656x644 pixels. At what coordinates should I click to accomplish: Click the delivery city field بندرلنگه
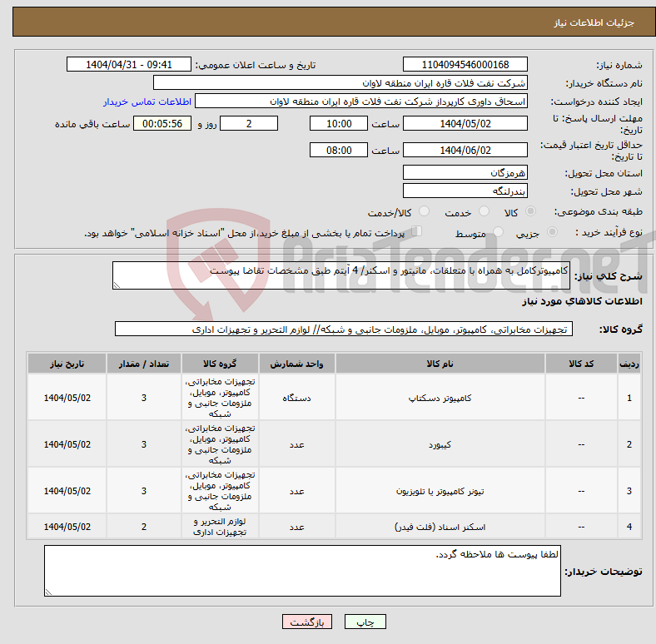click(x=465, y=191)
